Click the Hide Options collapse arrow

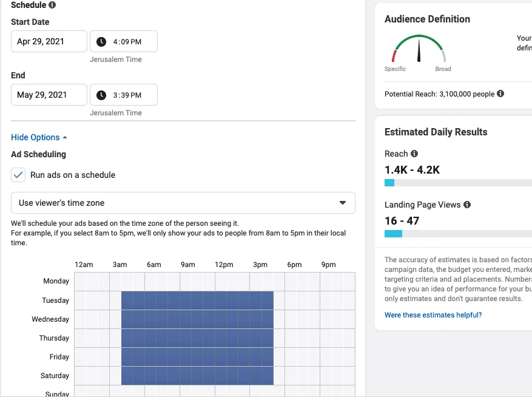click(65, 137)
